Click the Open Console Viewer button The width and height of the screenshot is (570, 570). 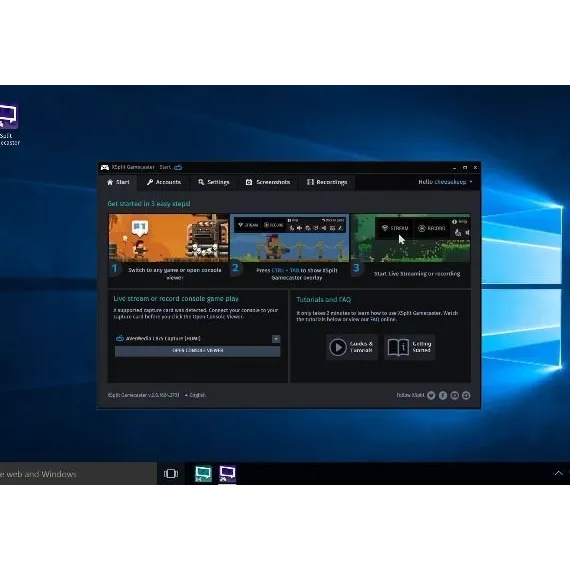[197, 351]
